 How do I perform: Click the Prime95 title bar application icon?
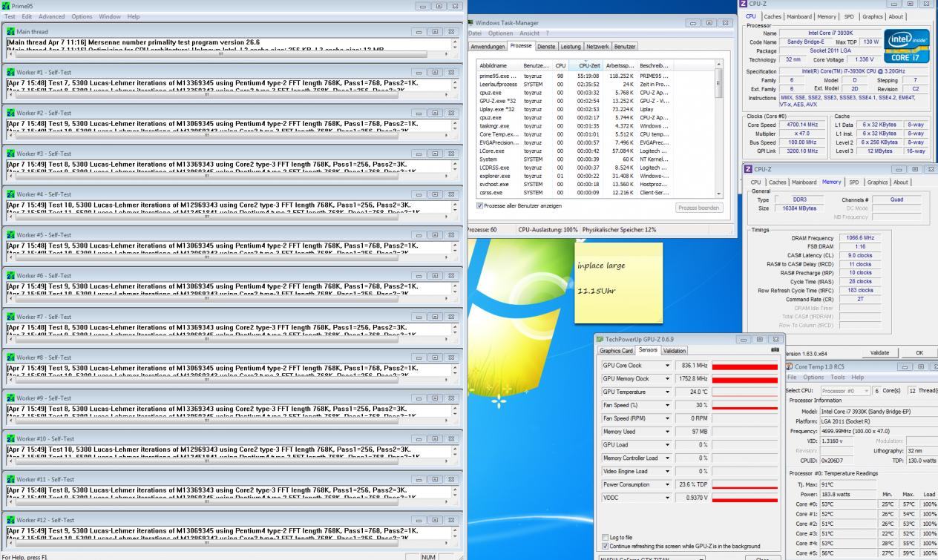(x=7, y=6)
